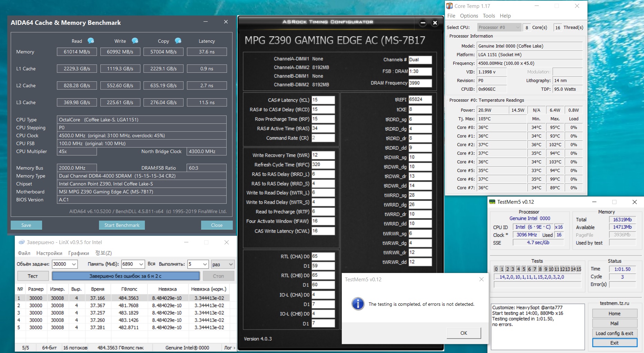The width and height of the screenshot is (644, 353).
Task: Click the Refresh Cycle Time (tRFC) field
Action: (323, 164)
